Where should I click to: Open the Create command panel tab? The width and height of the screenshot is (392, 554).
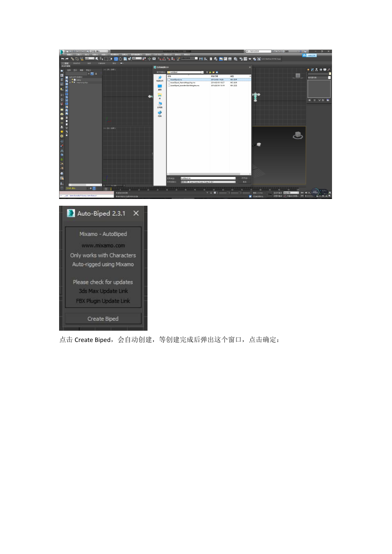tap(309, 69)
